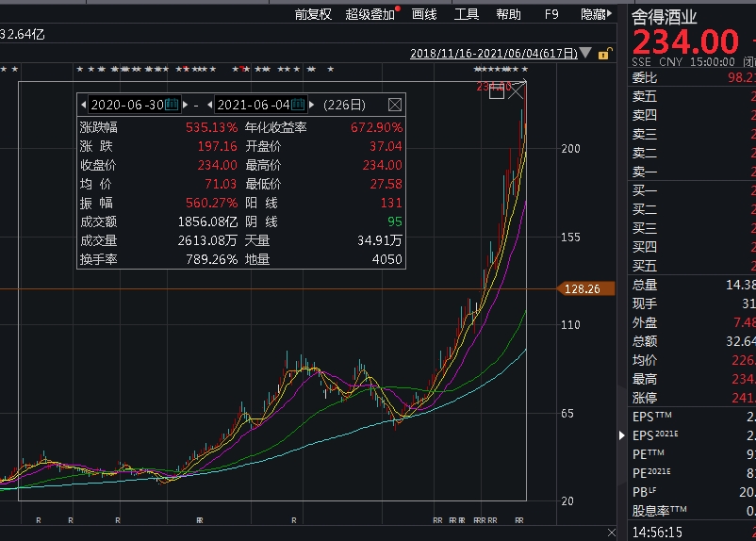Open the end date calendar picker
This screenshot has width=756, height=541.
298,105
